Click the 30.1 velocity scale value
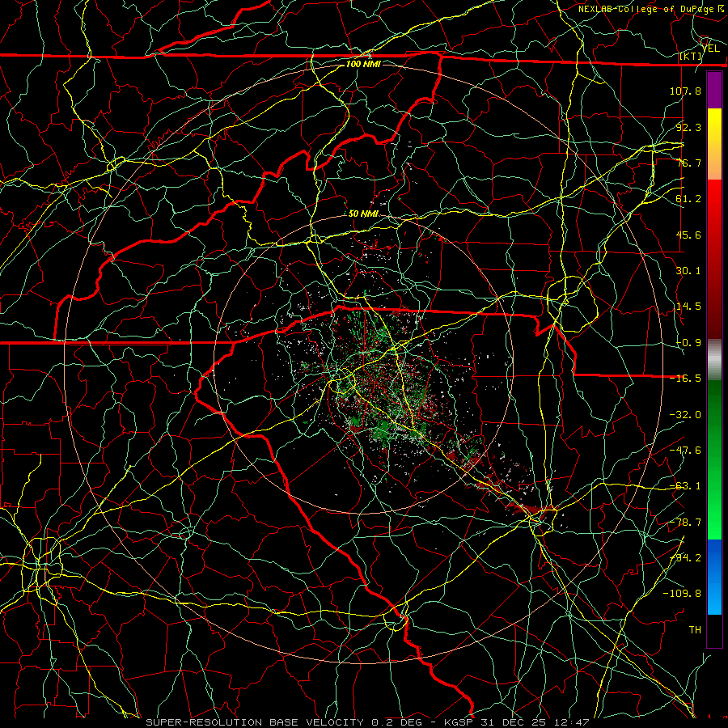Viewport: 728px width, 728px height. (x=688, y=271)
